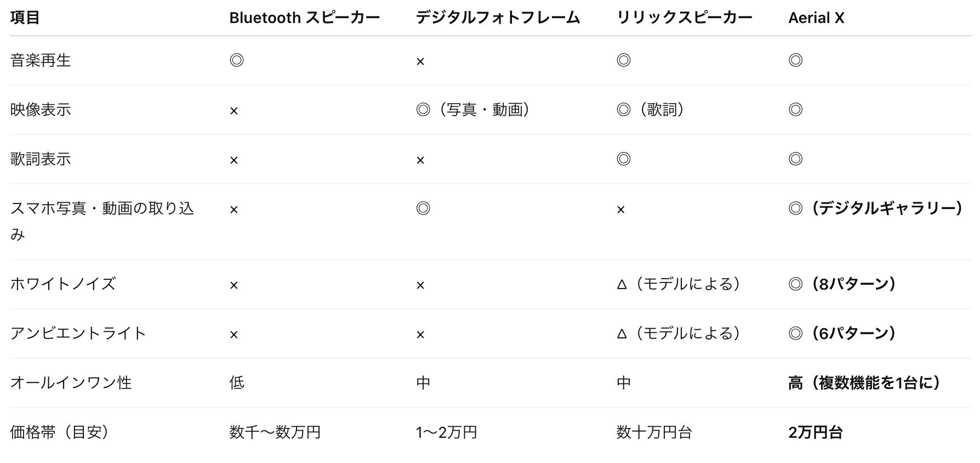Select the Aerial X column header
The image size is (980, 463).
click(x=816, y=18)
